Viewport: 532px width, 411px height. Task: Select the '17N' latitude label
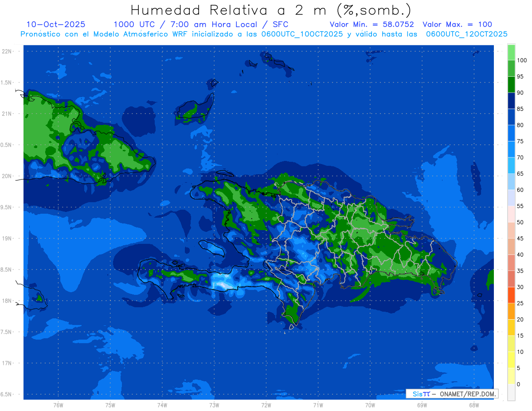[6, 363]
